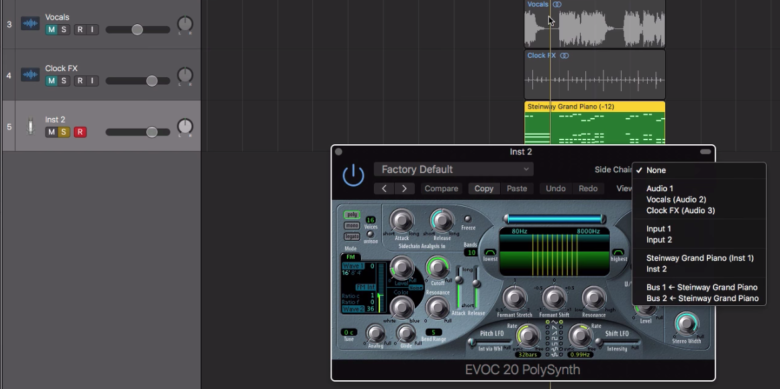Click the lowest band filter shape icon
The height and width of the screenshot is (389, 780).
point(490,252)
